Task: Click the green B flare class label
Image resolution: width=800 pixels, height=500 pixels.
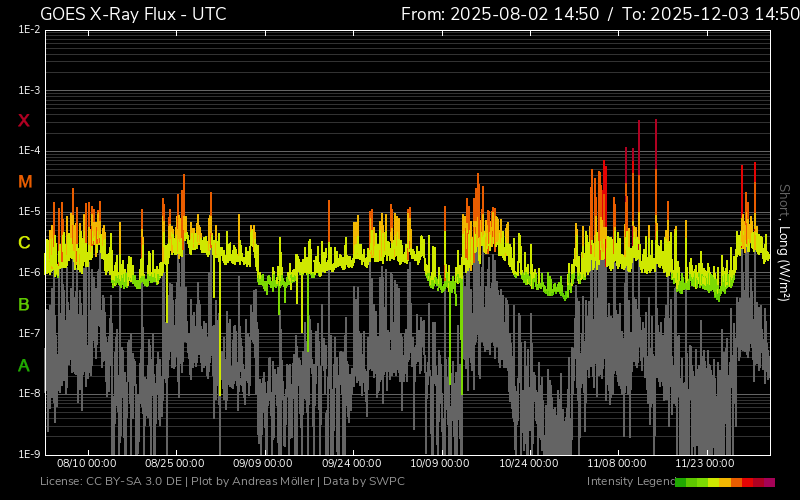Action: (x=24, y=304)
